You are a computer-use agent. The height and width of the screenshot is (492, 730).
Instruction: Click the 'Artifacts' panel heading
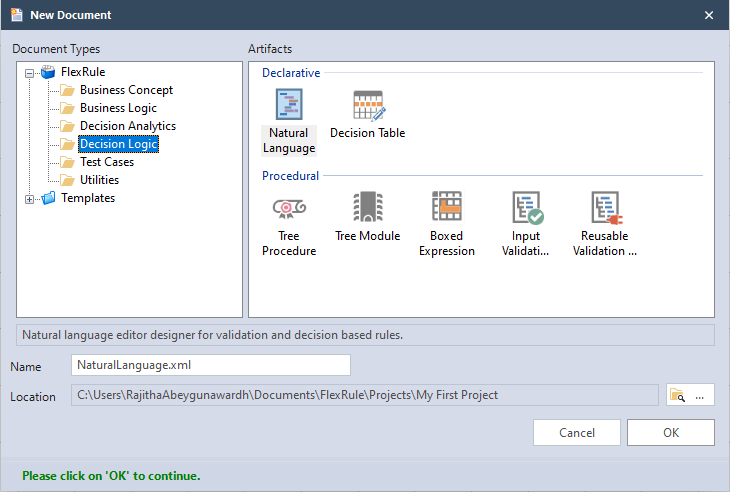click(x=270, y=49)
